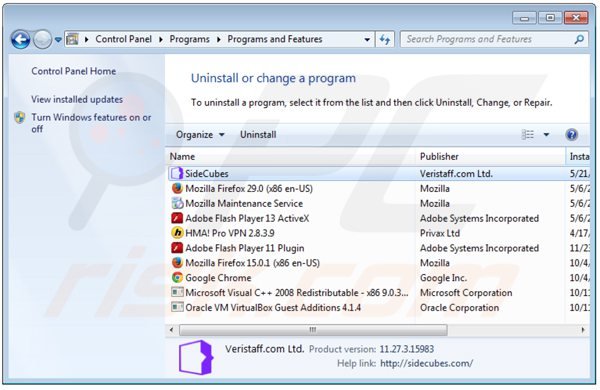600x390 pixels.
Task: Select Adobe Flash Player 13 ActiveX icon
Action: [177, 218]
